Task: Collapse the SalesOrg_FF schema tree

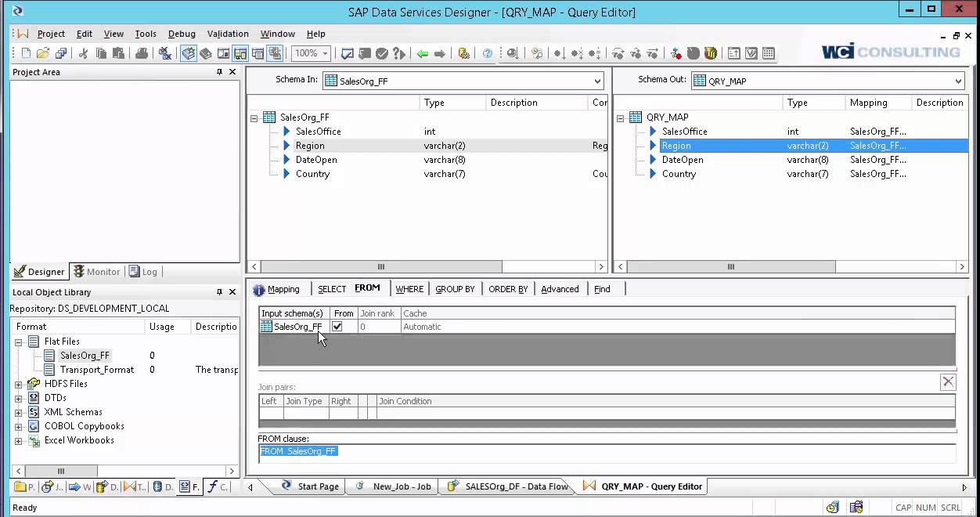Action: tap(254, 117)
